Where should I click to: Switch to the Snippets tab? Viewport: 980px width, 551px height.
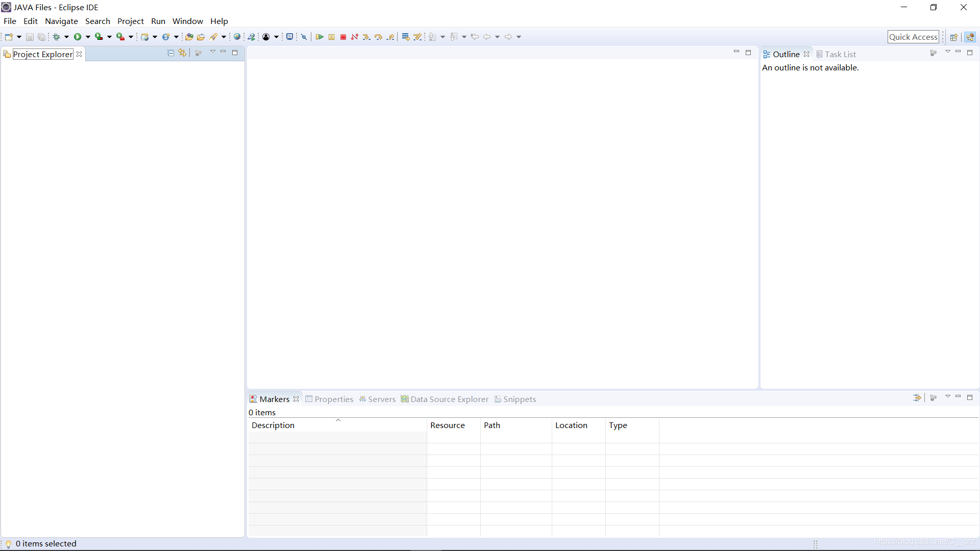pyautogui.click(x=516, y=399)
